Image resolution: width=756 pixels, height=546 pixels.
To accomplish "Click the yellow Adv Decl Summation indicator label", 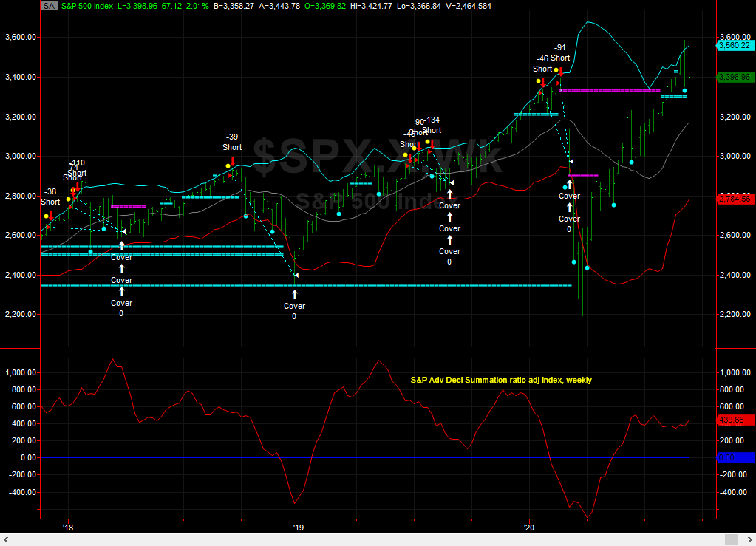I will click(501, 381).
